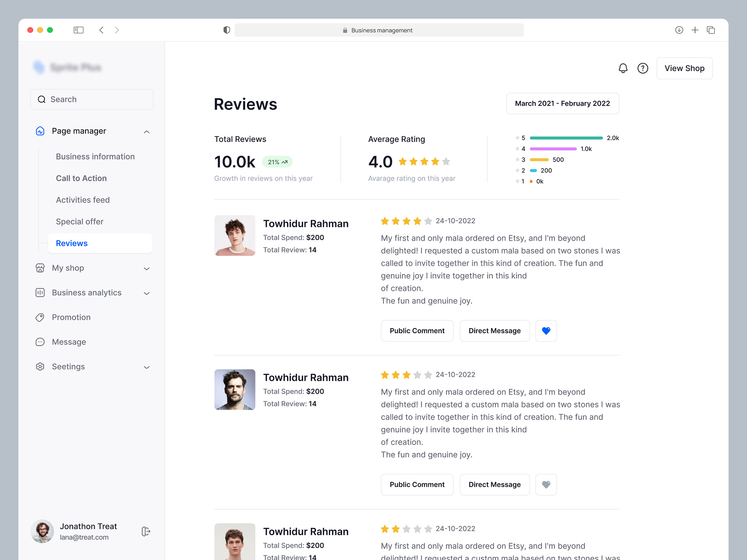Toggle the browser sidebar panel icon
The image size is (747, 560).
click(78, 30)
